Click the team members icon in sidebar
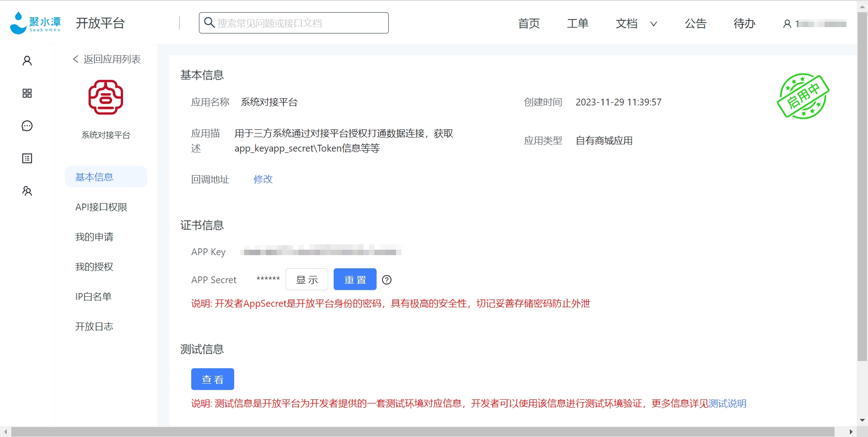 pos(27,191)
